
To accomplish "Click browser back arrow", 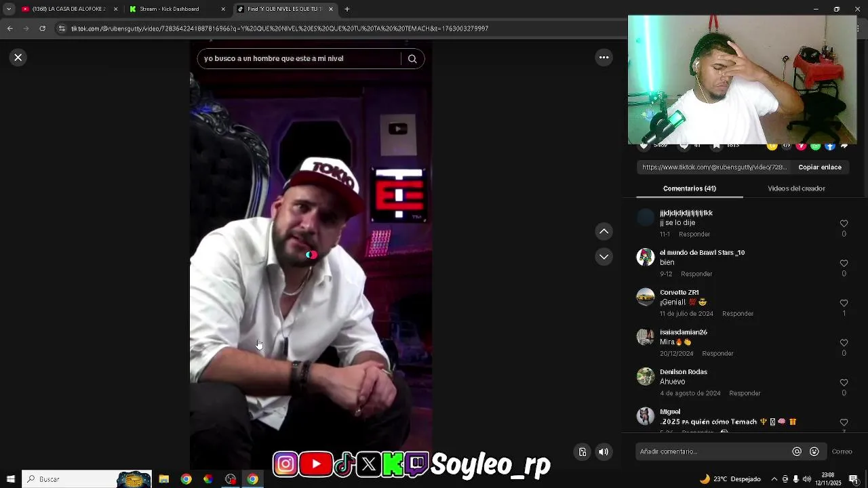I will coord(9,28).
